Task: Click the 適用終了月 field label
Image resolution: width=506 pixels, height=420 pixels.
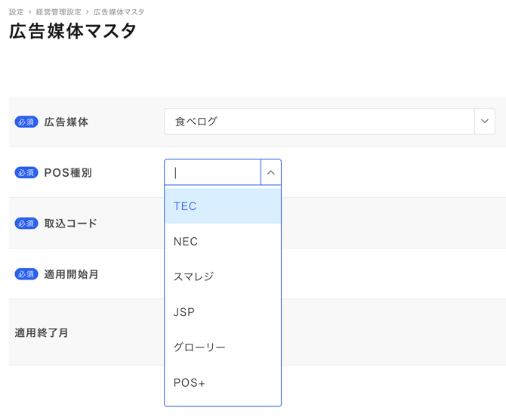Action: 42,332
